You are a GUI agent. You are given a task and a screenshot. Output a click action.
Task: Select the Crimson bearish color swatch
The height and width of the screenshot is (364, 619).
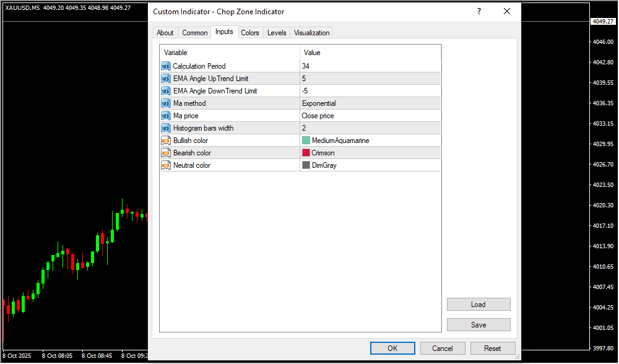[306, 153]
